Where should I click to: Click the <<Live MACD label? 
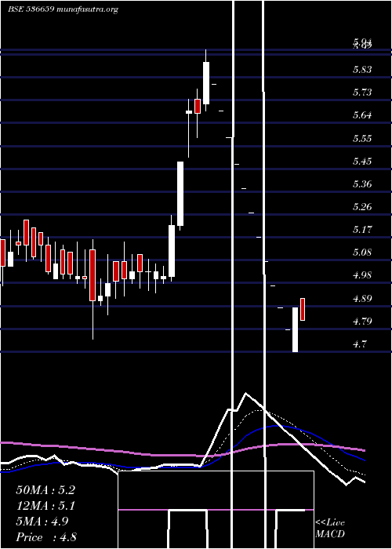(x=330, y=529)
